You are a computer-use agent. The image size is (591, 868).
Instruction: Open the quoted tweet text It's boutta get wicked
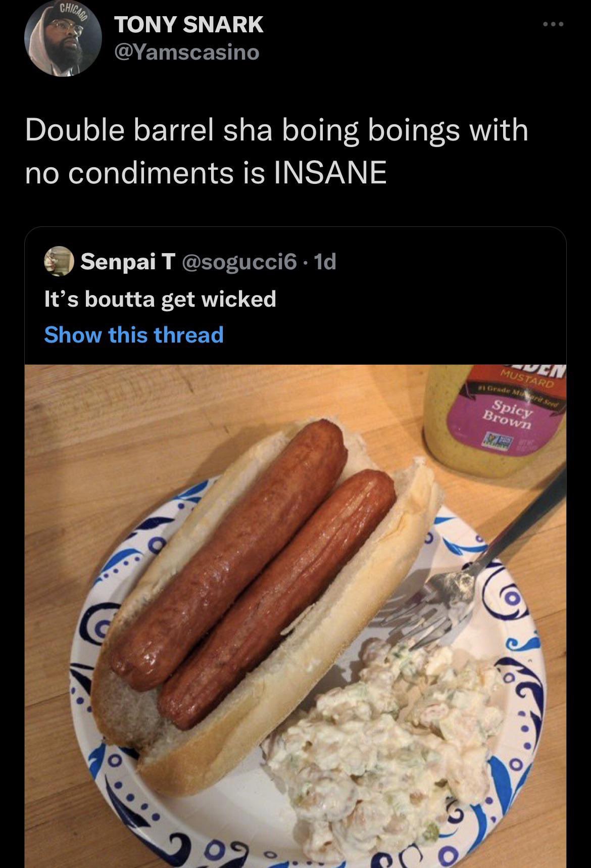pos(160,299)
